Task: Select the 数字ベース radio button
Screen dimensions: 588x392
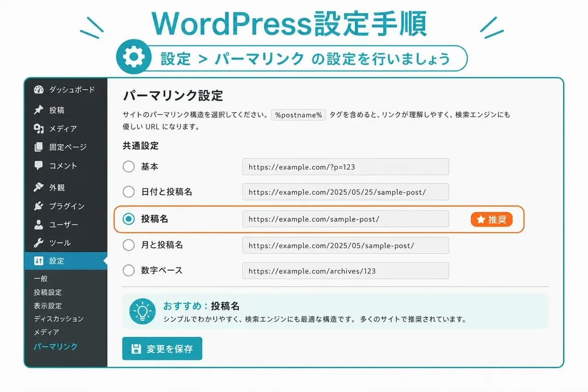Action: (129, 270)
